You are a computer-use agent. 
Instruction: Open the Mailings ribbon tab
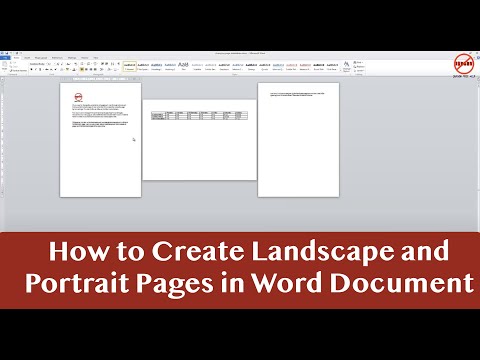(72, 58)
